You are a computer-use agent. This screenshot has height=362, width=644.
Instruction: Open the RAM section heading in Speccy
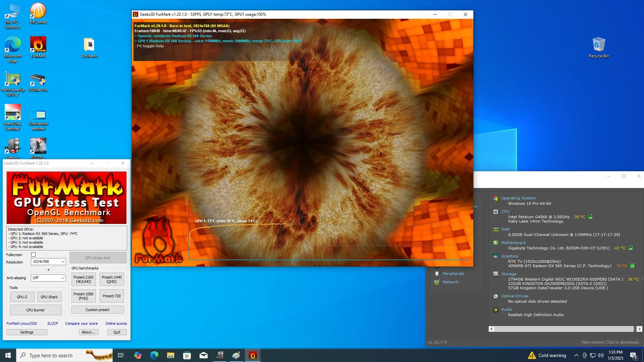(505, 230)
